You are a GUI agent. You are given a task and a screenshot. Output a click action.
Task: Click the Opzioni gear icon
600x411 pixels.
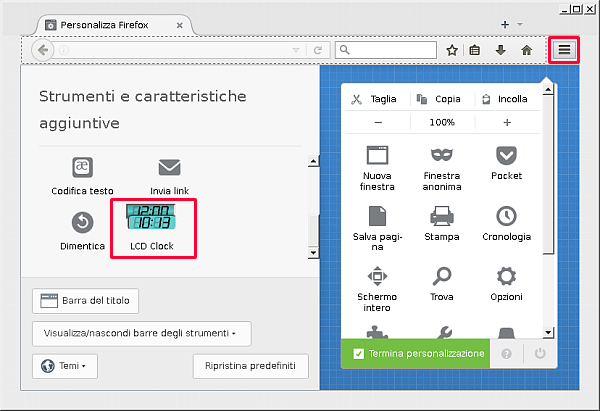coord(506,276)
